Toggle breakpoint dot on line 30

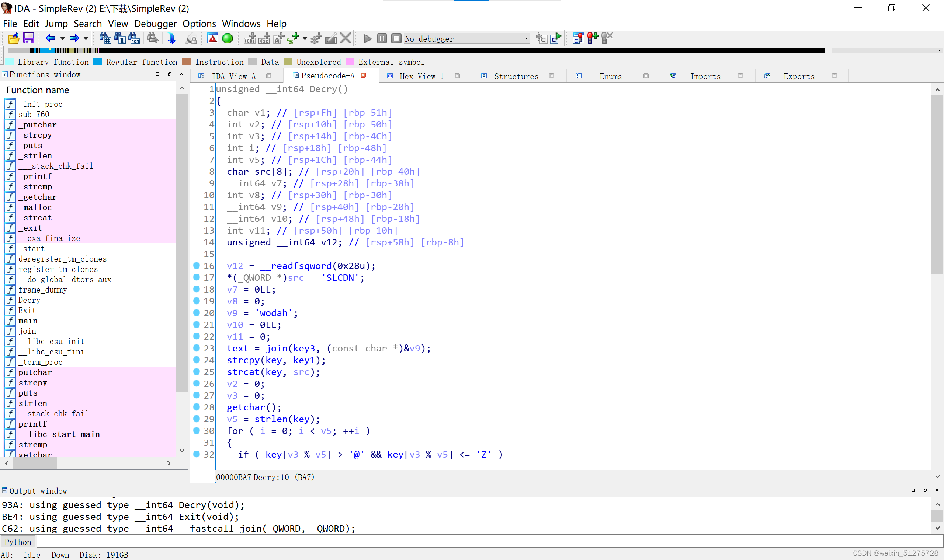196,431
